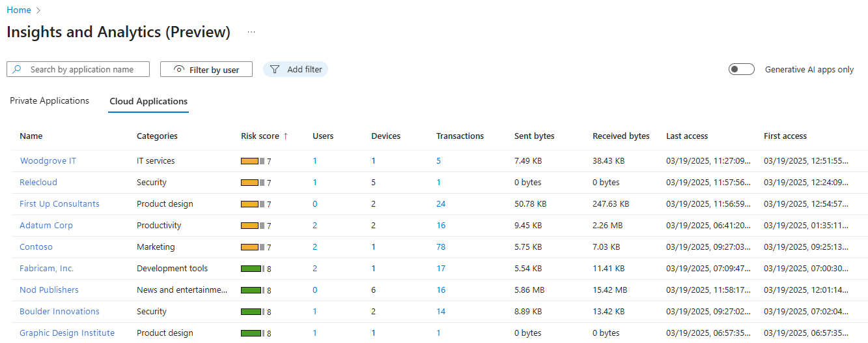Click 50.78 KB sent bytes value
This screenshot has width=868, height=343.
tap(530, 204)
